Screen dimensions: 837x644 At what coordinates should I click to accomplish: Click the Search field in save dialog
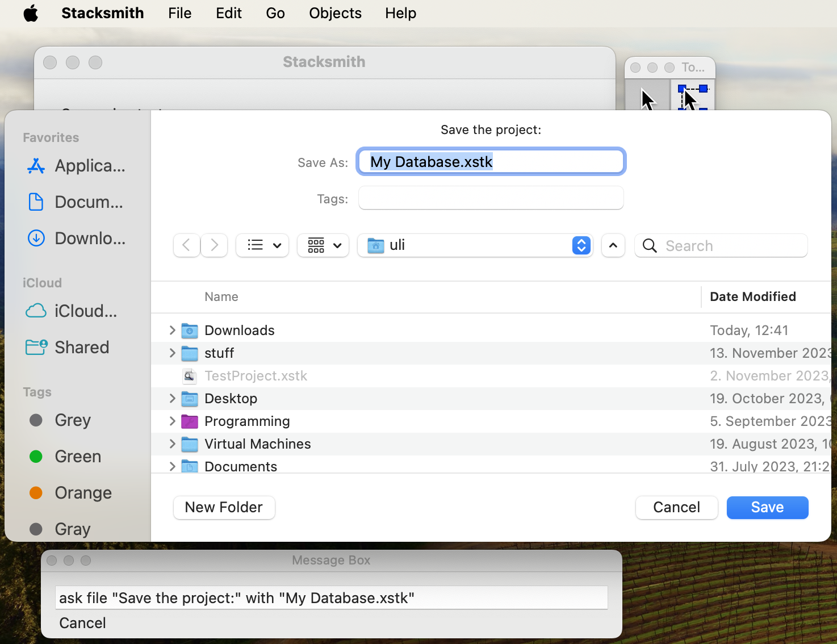[x=721, y=245]
